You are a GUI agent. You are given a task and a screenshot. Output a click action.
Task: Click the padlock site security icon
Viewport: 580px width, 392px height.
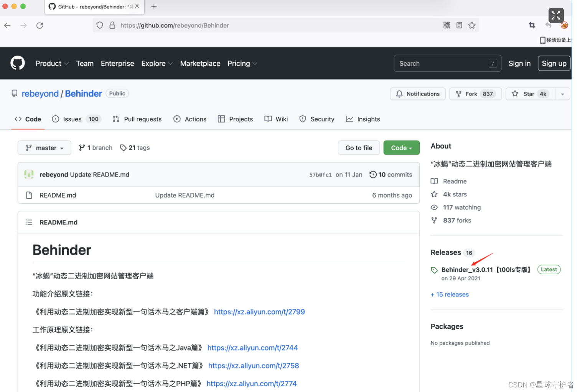click(112, 25)
